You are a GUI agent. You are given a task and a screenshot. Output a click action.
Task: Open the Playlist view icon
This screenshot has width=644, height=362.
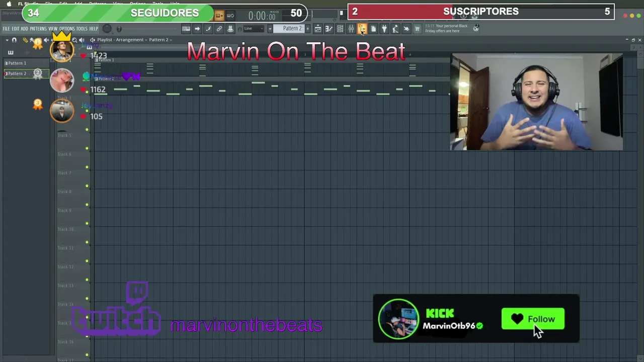coord(318,29)
